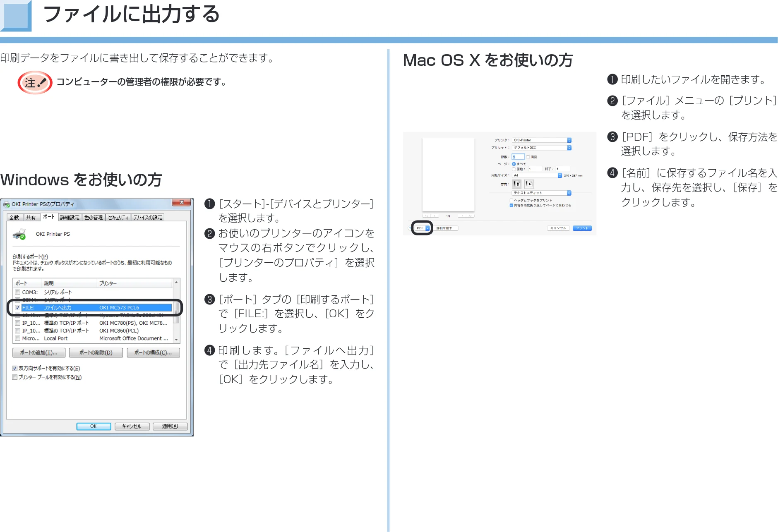Go to last page in Mac print preview
The width and height of the screenshot is (778, 532).
pos(470,216)
